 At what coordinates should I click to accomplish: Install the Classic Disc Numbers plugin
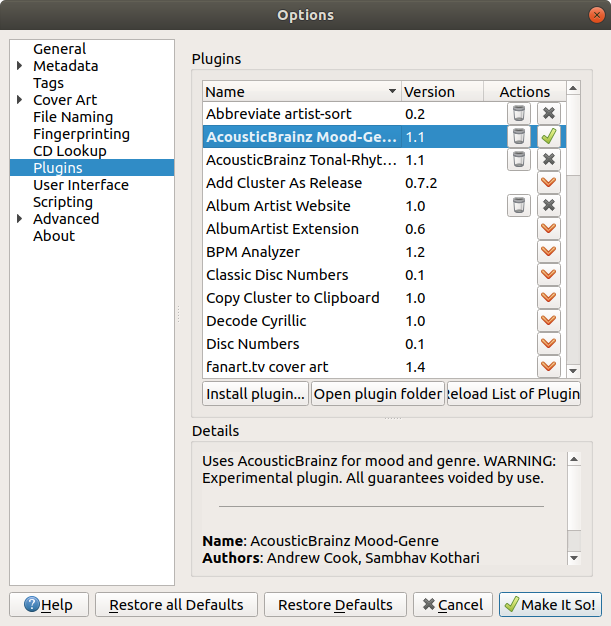[x=548, y=275]
